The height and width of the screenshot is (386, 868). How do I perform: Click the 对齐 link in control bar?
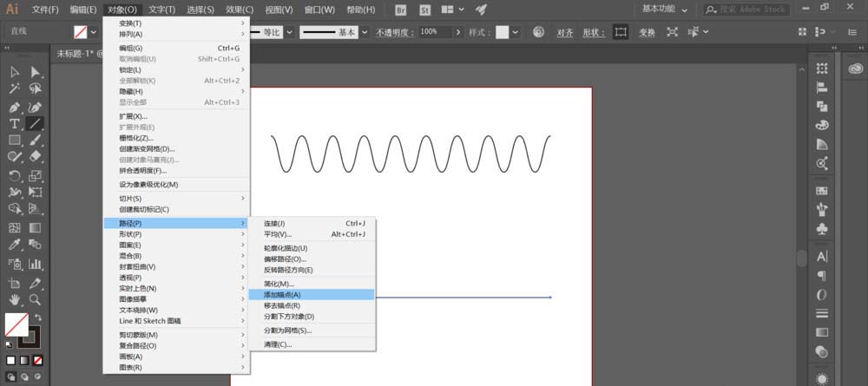[565, 33]
